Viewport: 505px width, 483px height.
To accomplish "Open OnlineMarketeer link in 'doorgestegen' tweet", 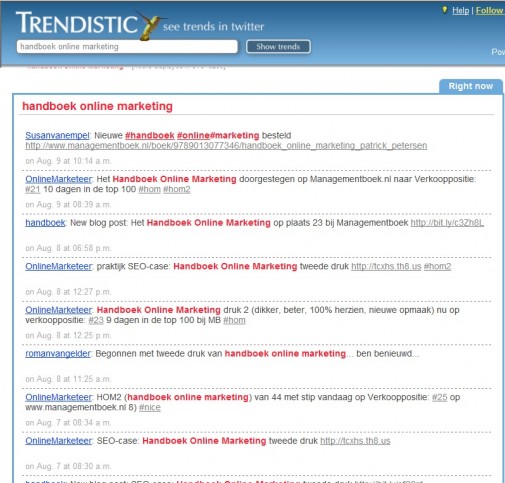I will tap(58, 179).
